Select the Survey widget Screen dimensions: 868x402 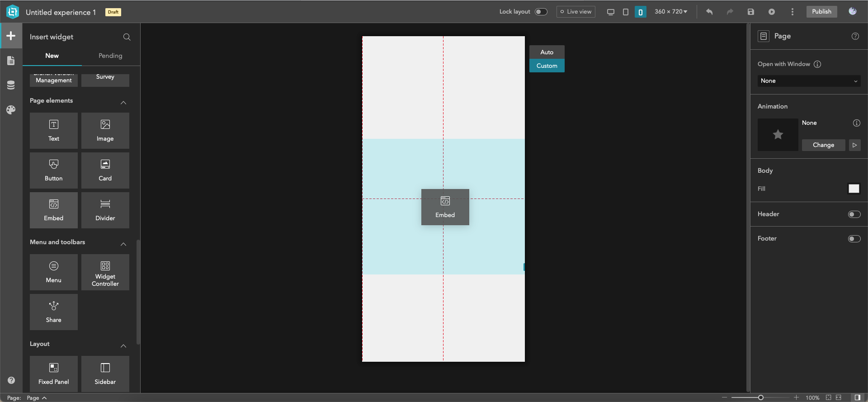click(105, 80)
